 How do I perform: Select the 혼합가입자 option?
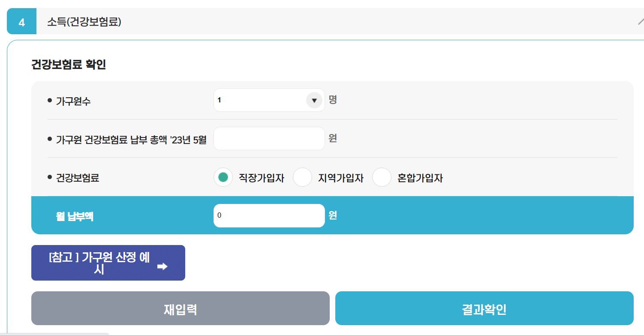(382, 177)
